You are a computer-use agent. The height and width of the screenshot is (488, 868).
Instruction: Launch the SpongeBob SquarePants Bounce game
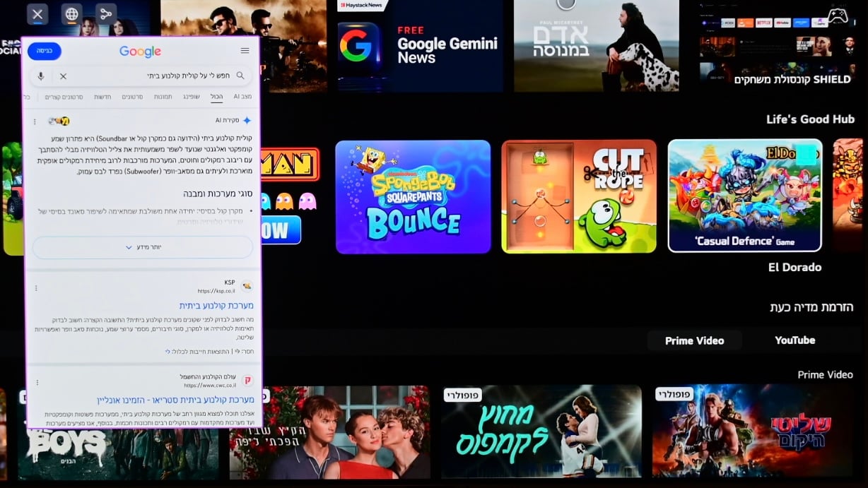(413, 196)
